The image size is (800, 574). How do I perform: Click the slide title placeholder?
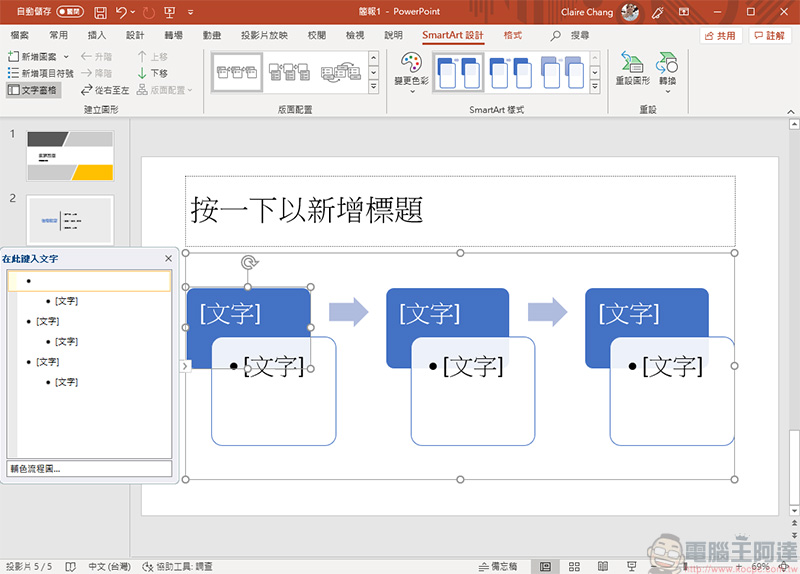pyautogui.click(x=460, y=211)
